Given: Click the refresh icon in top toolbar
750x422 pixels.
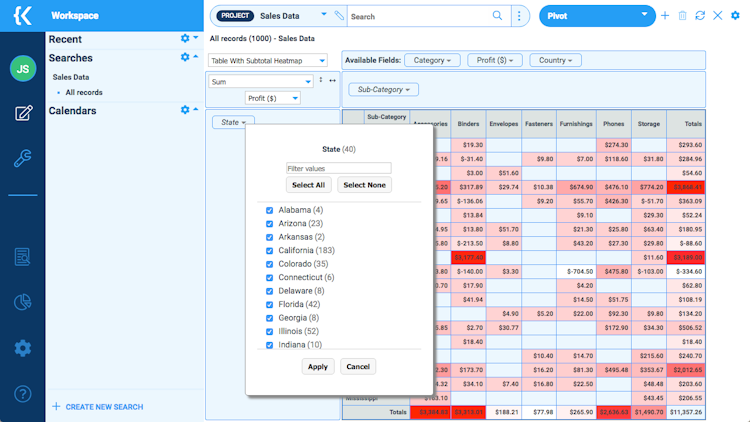Looking at the screenshot, I should click(x=700, y=16).
